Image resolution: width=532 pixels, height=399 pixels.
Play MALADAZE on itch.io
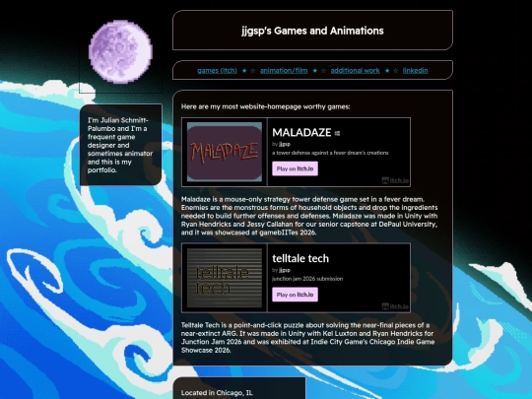click(x=295, y=168)
